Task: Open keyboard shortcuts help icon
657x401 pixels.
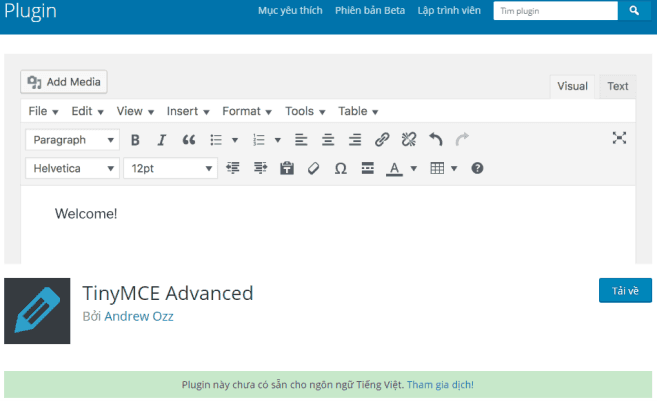Action: tap(477, 168)
